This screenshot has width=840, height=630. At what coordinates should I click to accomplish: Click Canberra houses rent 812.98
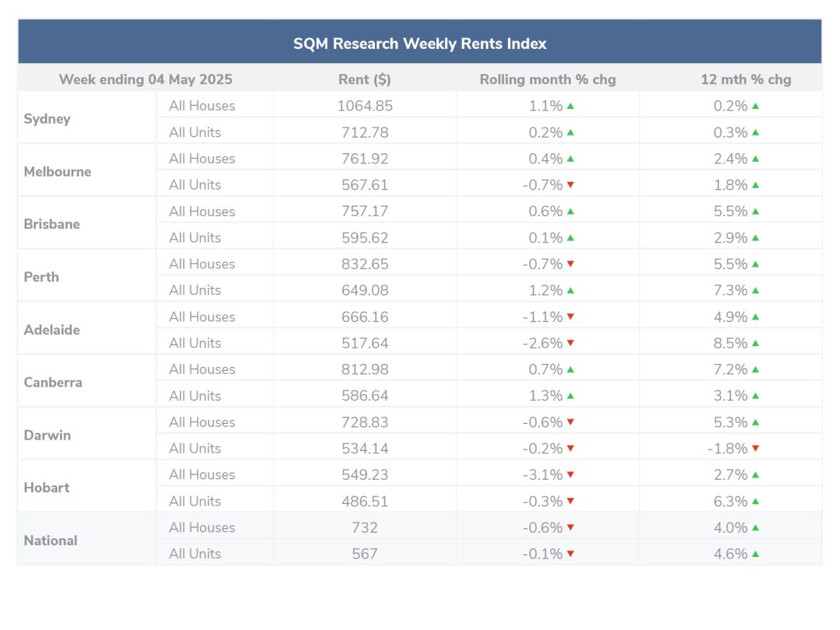365,369
